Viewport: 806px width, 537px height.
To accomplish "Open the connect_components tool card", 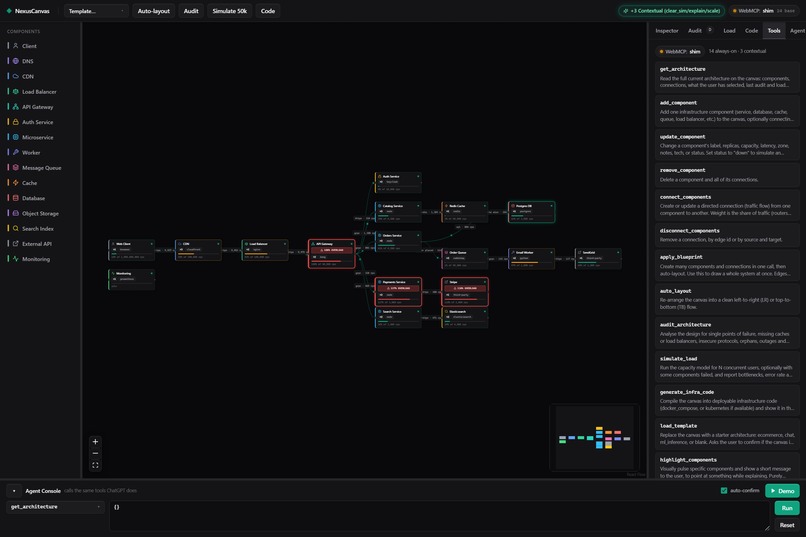I will point(727,205).
